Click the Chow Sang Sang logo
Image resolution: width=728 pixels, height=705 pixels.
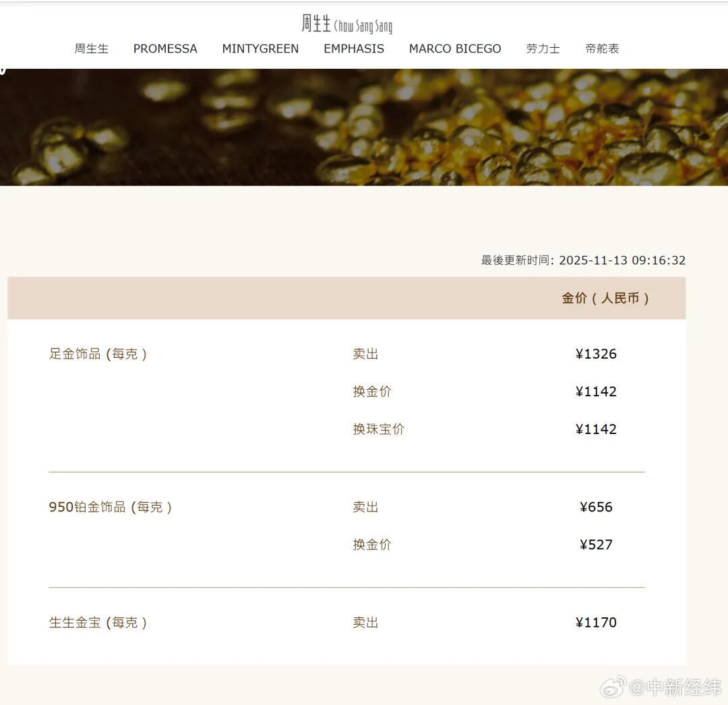point(346,25)
